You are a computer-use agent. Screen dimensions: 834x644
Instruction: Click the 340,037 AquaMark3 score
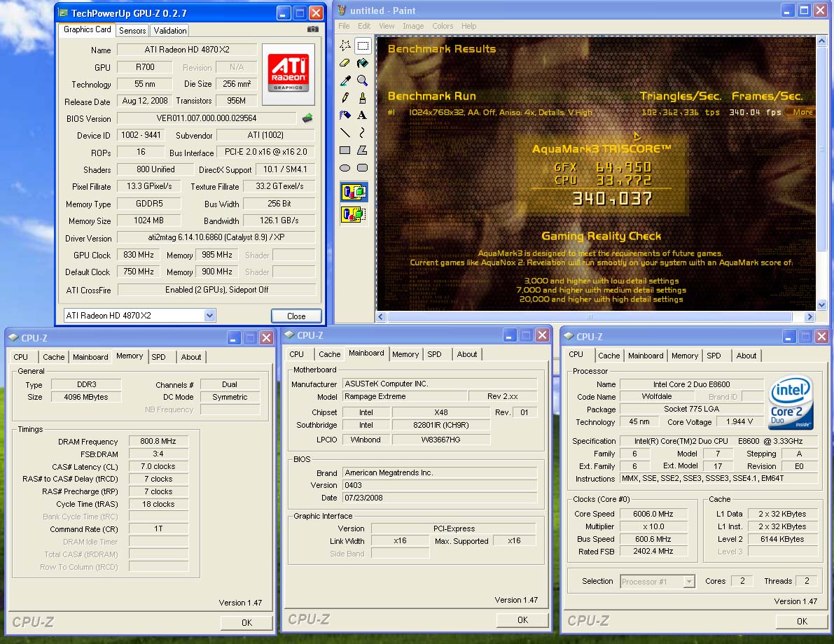point(612,199)
